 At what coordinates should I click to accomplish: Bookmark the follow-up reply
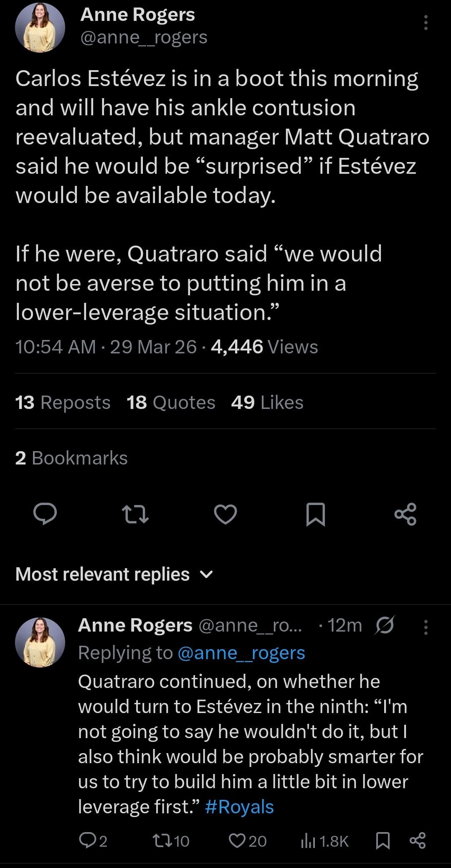coord(383,840)
